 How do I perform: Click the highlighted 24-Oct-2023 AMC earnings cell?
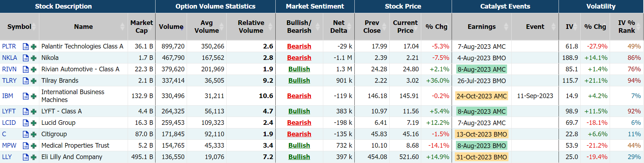[x=481, y=96]
